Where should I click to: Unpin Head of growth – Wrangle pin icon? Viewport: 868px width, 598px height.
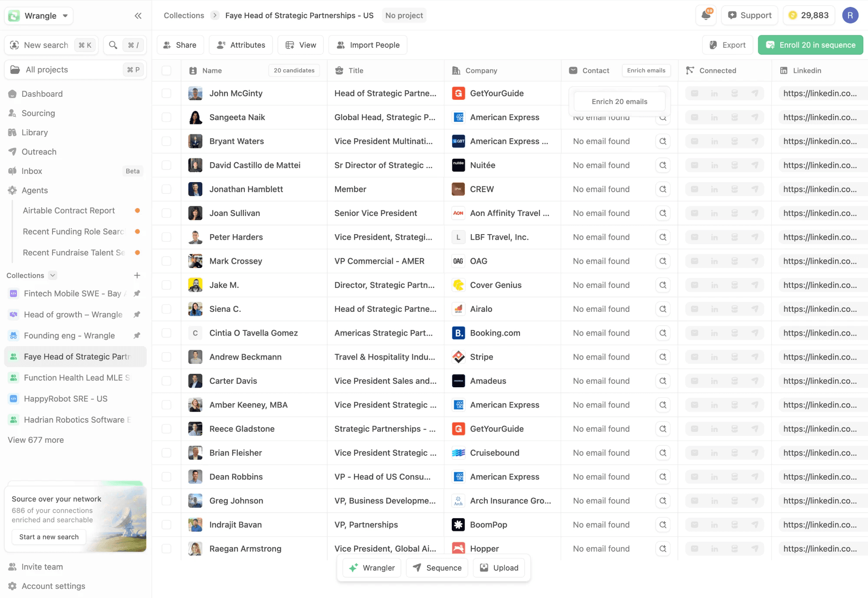[137, 314]
